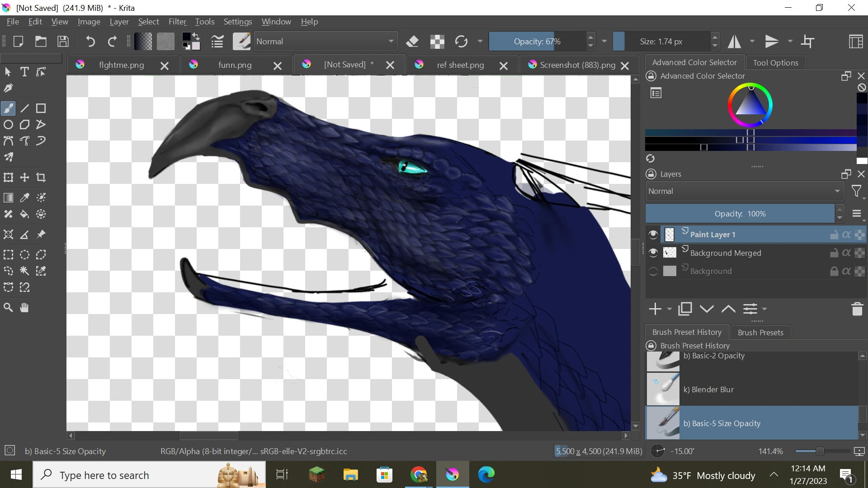Select the Color Sampler eyedropper tool
This screenshot has height=488, width=868.
tap(25, 198)
